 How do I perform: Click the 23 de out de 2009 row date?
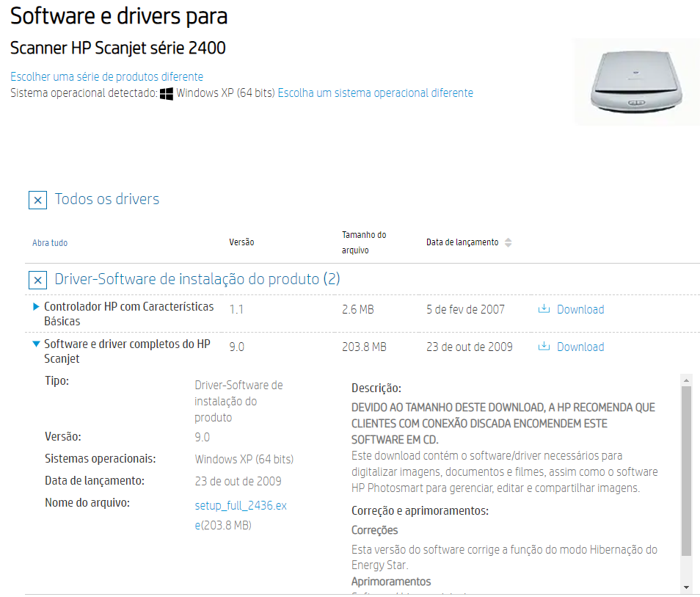click(469, 347)
